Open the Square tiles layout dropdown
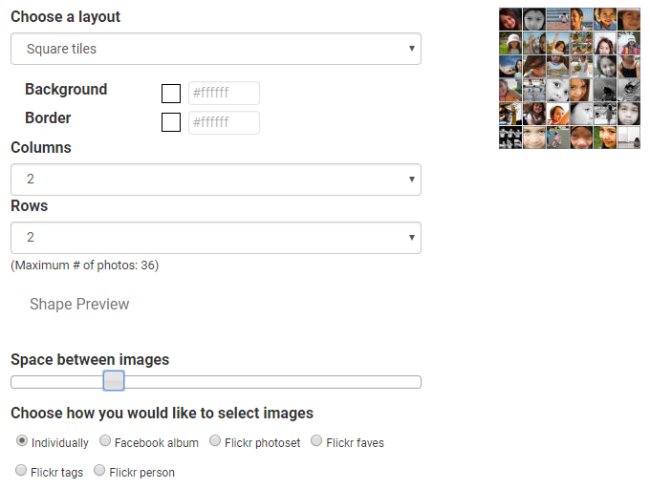This screenshot has height=489, width=650. pyautogui.click(x=216, y=49)
